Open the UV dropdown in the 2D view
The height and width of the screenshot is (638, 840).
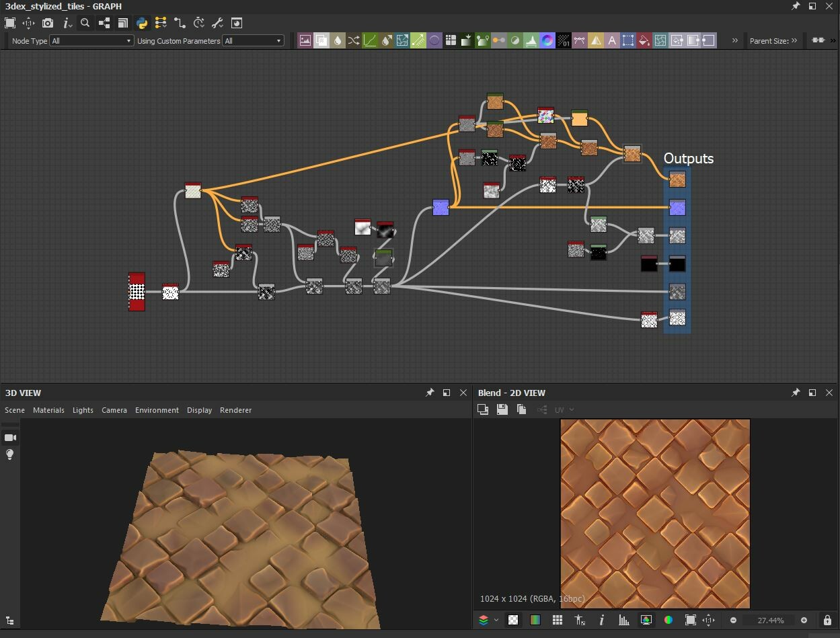tap(562, 409)
